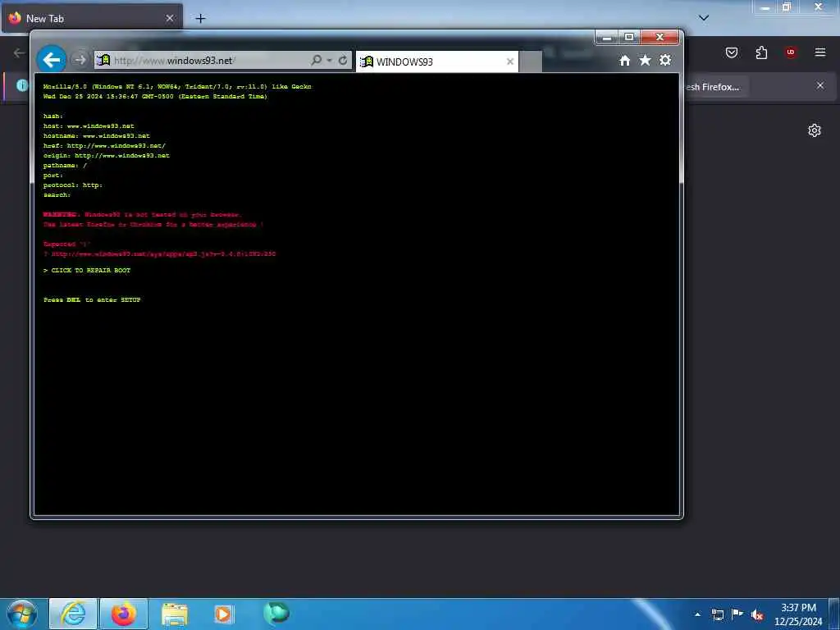Viewport: 840px width, 630px height.
Task: Open Firefox hamburger application menu
Action: pyautogui.click(x=820, y=52)
